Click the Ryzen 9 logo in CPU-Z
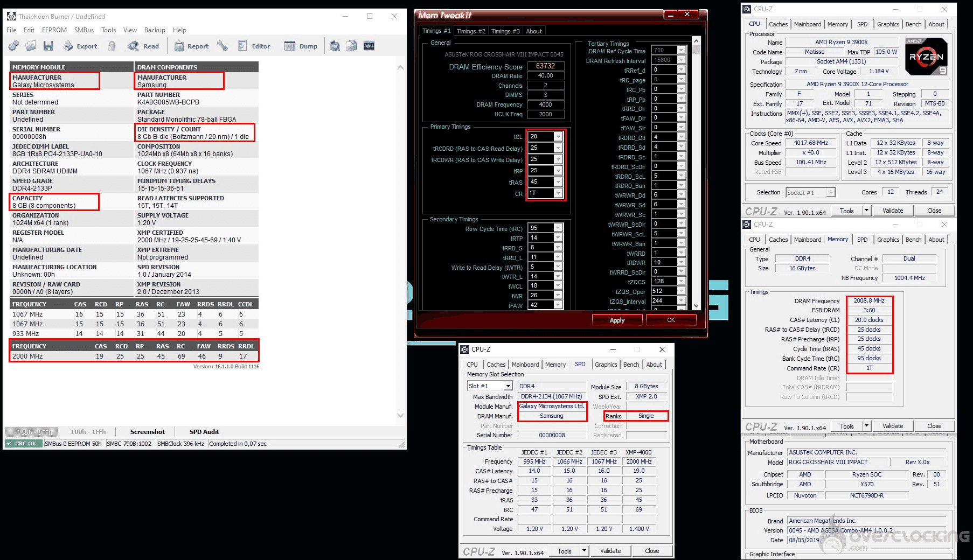Screen dimensions: 973x560 (926, 56)
